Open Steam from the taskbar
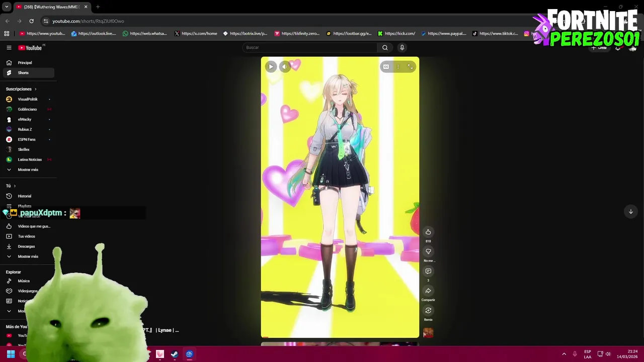 tap(174, 354)
